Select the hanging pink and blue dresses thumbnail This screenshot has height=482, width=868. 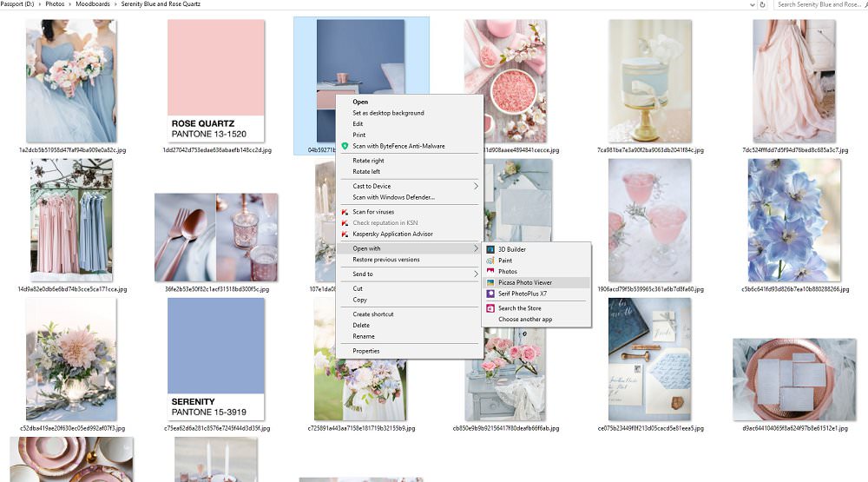pos(71,221)
